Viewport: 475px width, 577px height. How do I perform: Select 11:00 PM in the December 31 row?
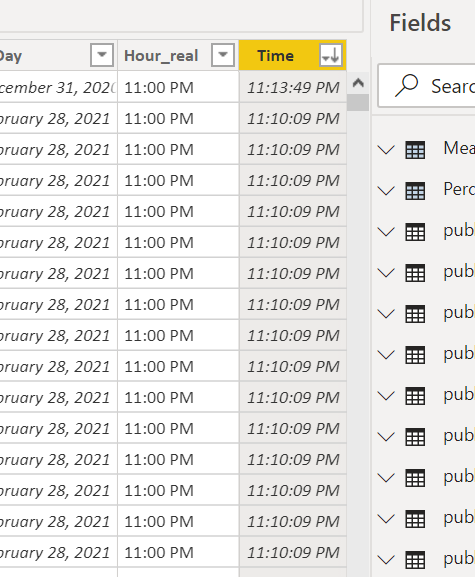coord(178,88)
